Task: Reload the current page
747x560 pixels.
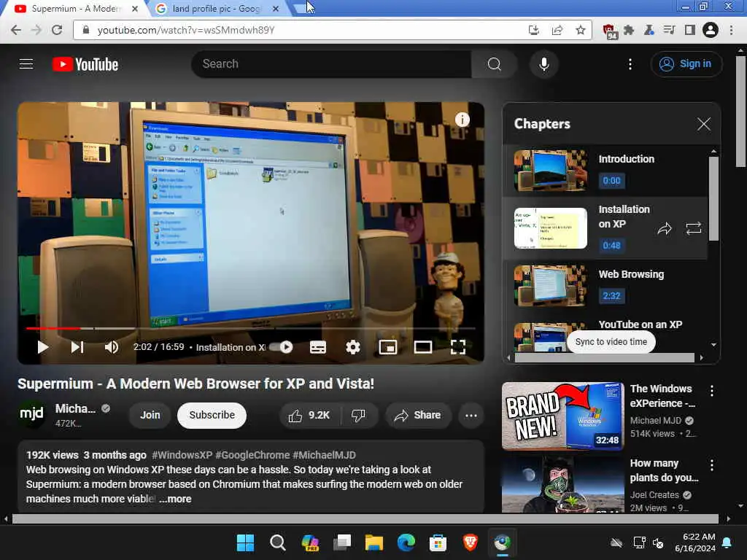Action: [57, 30]
